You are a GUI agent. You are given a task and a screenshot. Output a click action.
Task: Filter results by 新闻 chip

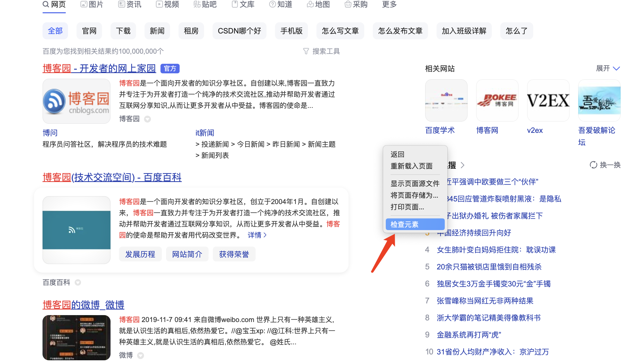click(157, 31)
